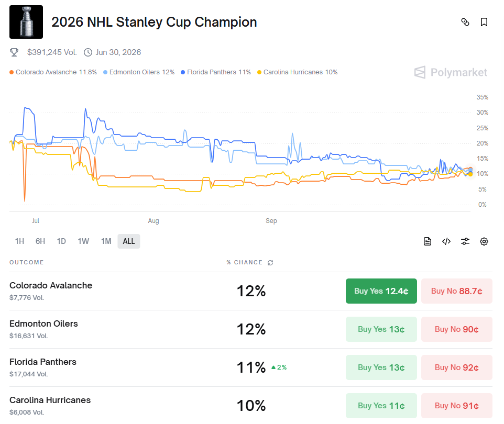504x424 pixels.
Task: Buy No on Edmonton Oilers
Action: coord(457,329)
